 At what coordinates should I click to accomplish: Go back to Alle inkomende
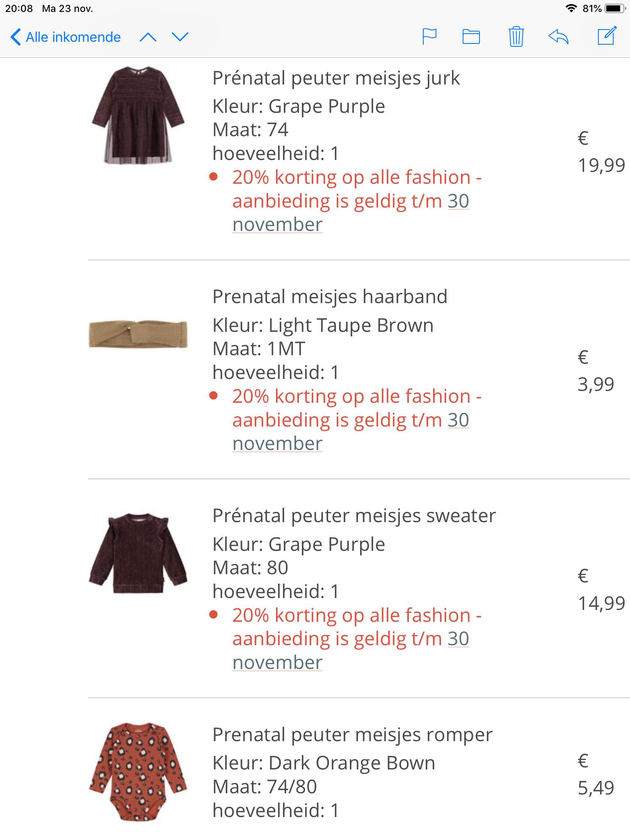pos(66,37)
